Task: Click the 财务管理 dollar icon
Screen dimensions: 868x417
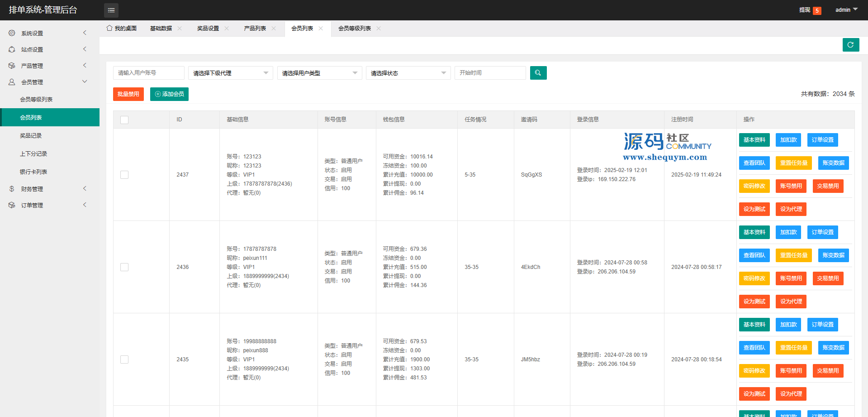Action: (x=12, y=189)
